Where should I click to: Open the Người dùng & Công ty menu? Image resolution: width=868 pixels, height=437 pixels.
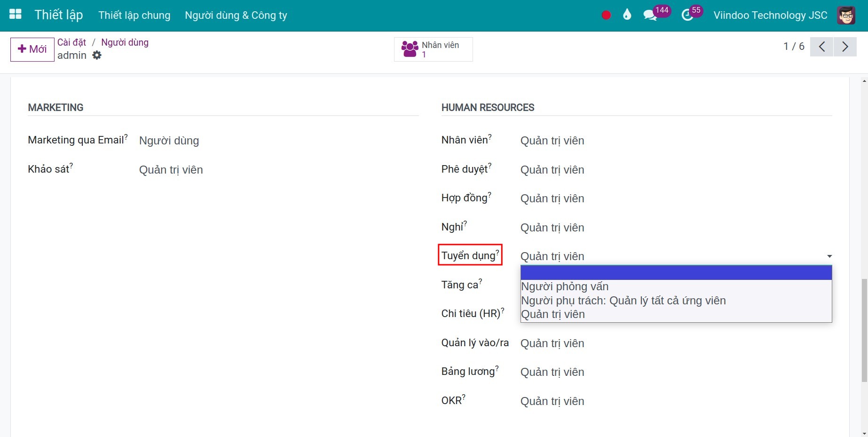[x=236, y=15]
